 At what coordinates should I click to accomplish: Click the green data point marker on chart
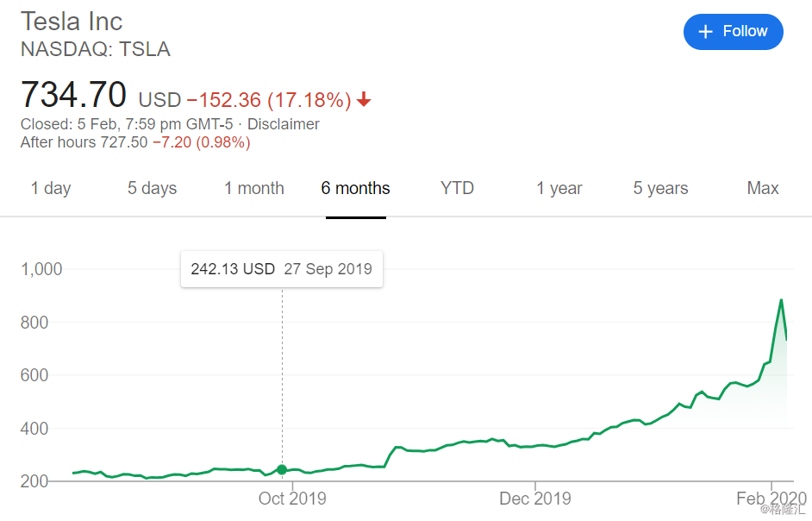282,470
